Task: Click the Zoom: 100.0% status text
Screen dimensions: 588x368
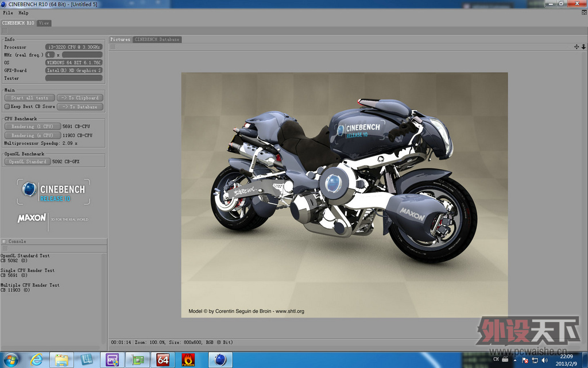Action: pyautogui.click(x=150, y=343)
